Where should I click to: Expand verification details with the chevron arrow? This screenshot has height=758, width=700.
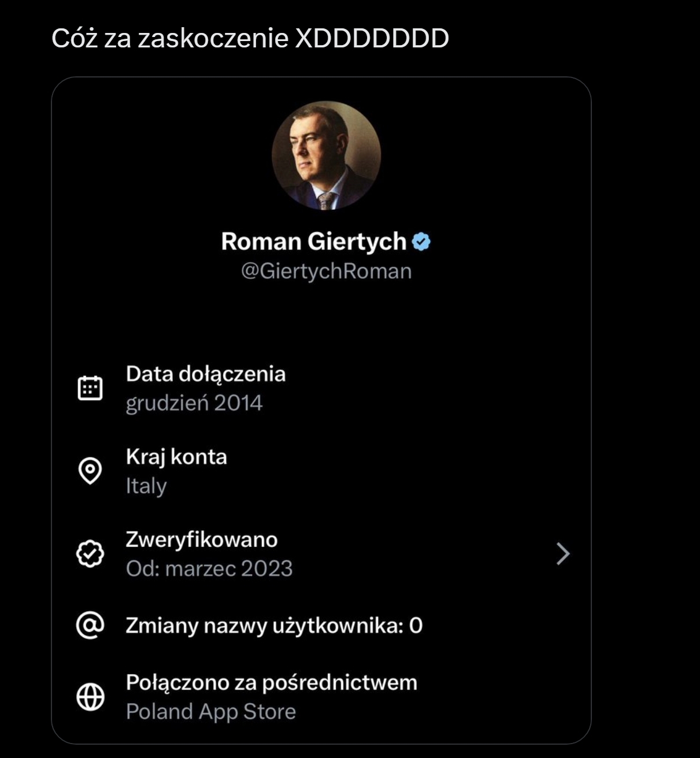point(562,554)
